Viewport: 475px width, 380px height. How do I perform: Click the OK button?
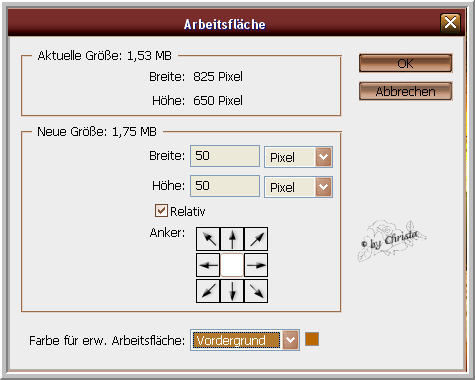coord(405,63)
